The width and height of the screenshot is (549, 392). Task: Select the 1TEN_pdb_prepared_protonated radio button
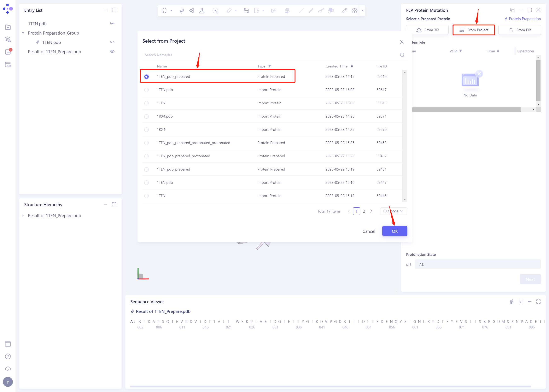(x=146, y=156)
